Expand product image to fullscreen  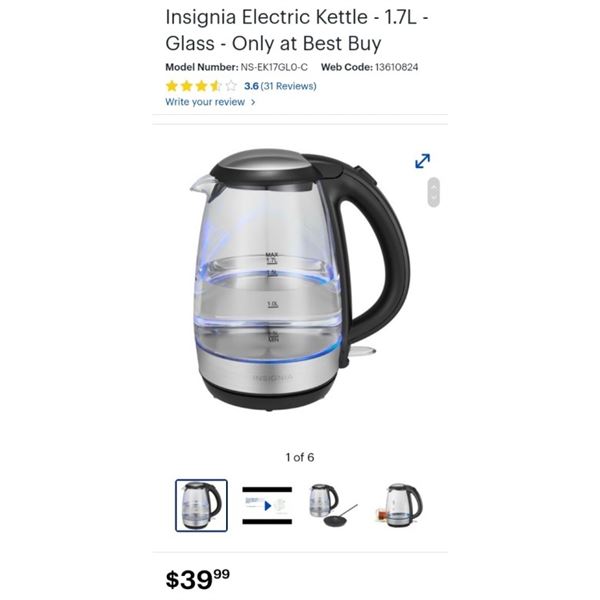point(422,161)
